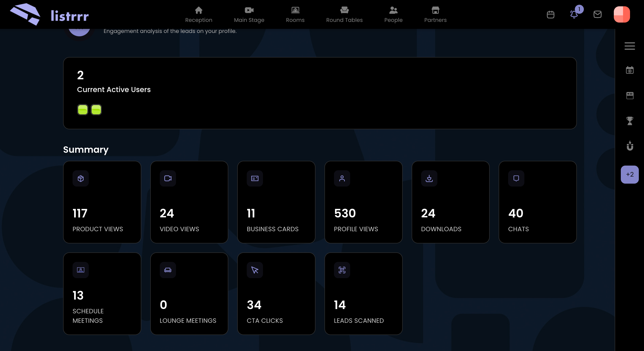Viewport: 644px width, 351px height.
Task: Click the BUSINESS CARDS label
Action: 272,229
